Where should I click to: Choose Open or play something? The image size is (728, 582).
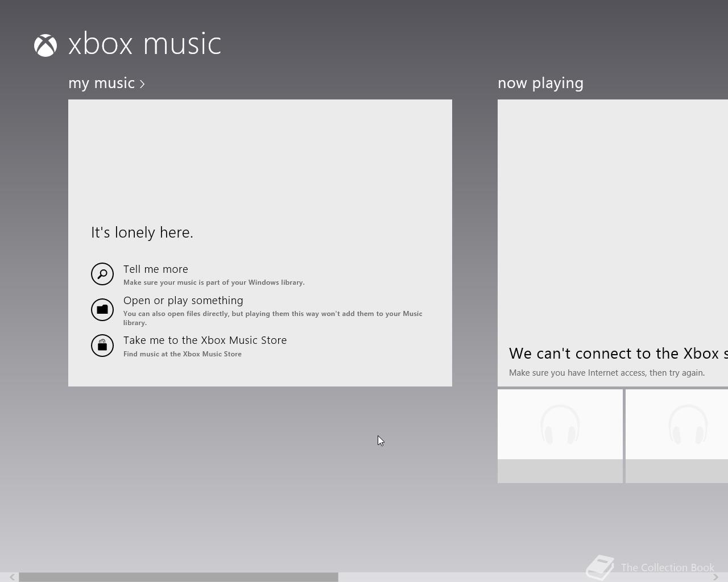tap(183, 301)
